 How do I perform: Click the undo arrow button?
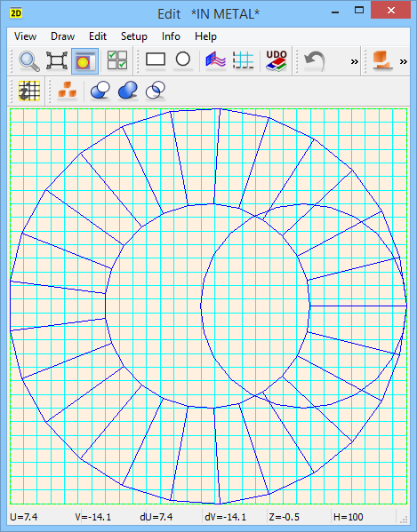pos(315,61)
